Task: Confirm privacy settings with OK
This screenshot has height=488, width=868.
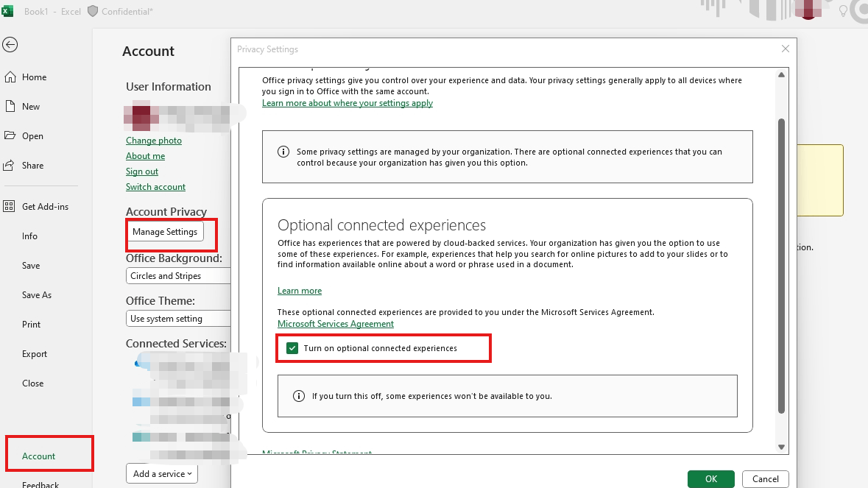Action: coord(710,479)
